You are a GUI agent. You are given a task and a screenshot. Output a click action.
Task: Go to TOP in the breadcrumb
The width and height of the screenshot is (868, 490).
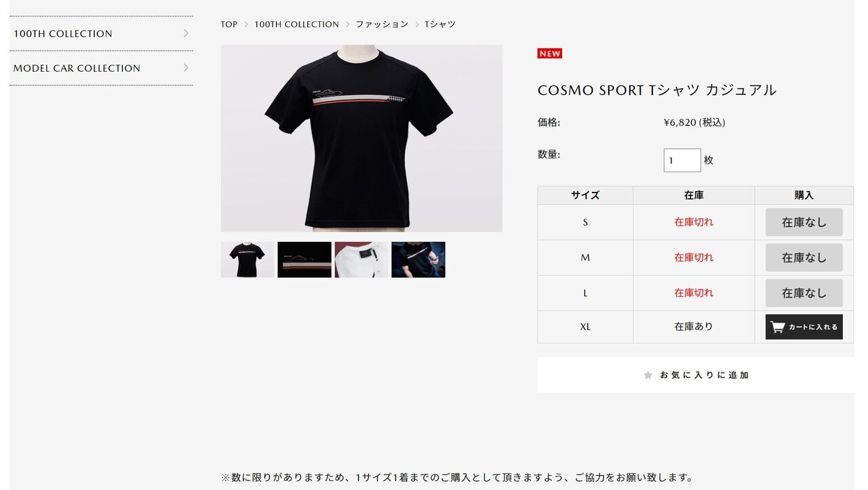point(229,24)
